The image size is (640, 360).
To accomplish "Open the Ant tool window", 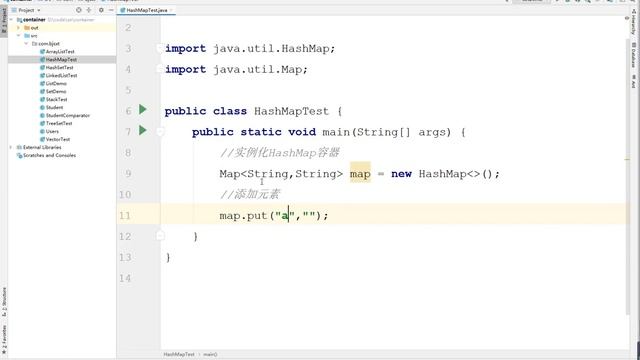I will pyautogui.click(x=634, y=81).
